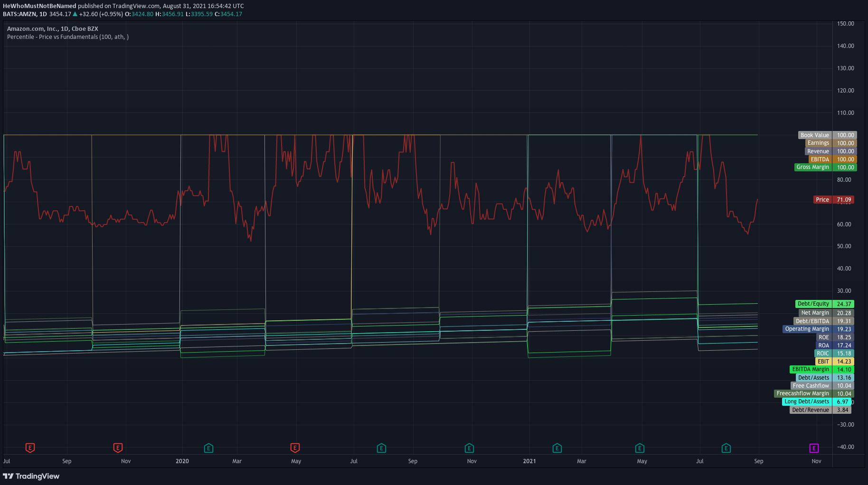Screen dimensions: 868x485
Task: Click the Debt/Equity value 24.37
Action: pos(844,304)
